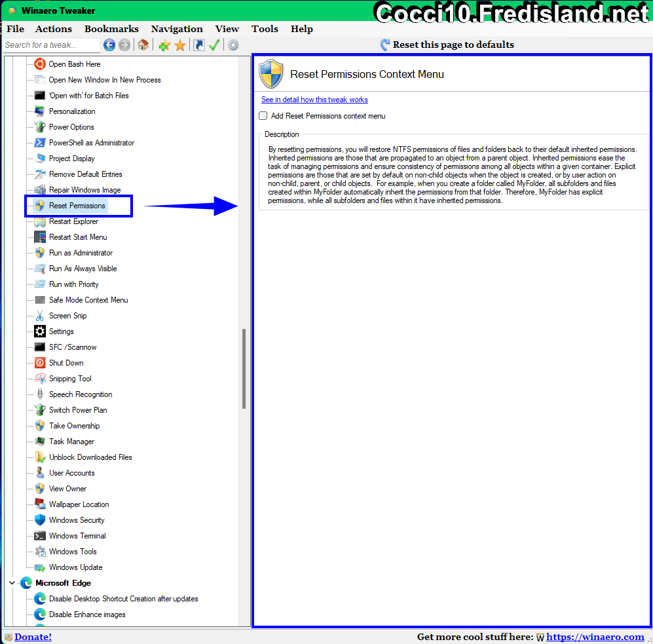Click the tree panel vertical scrollbar thumb
The width and height of the screenshot is (653, 644).
click(x=244, y=369)
